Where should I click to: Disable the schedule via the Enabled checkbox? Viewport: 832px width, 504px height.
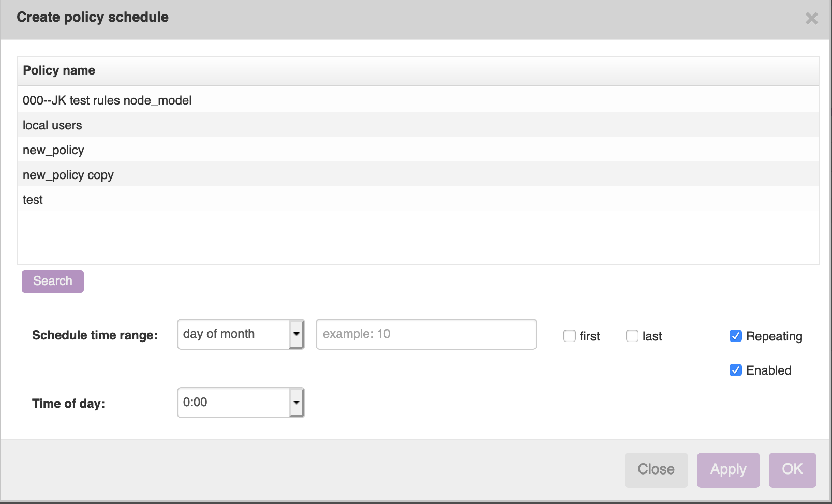tap(736, 370)
